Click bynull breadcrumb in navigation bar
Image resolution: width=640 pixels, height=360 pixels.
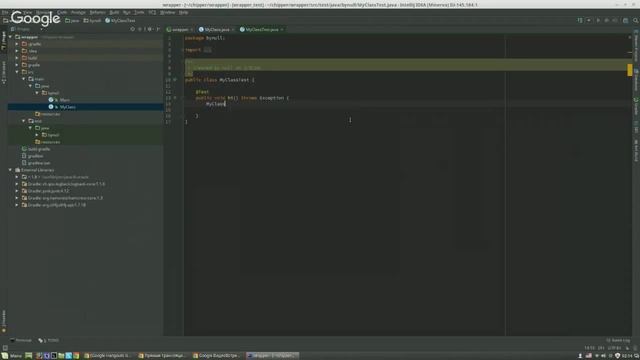pos(93,20)
